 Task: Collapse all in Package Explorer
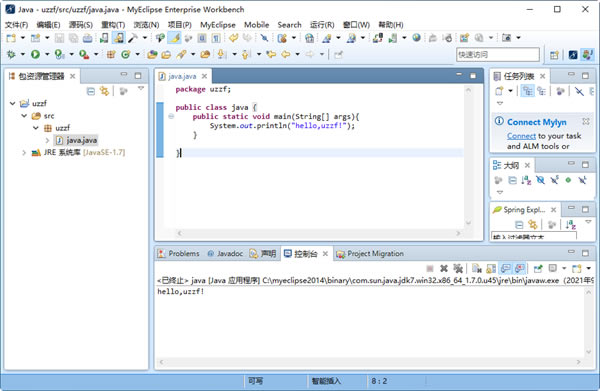91,91
